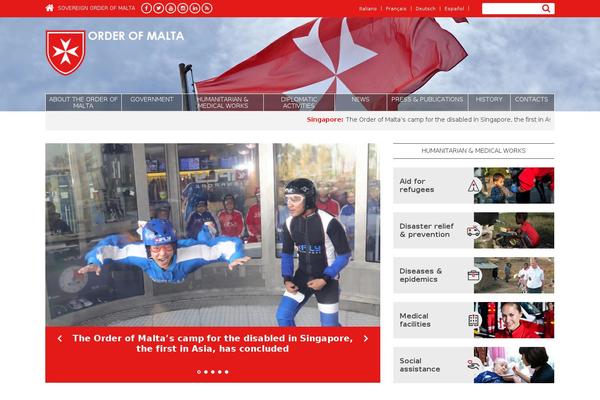
Task: Click the Social assistance photo thumbnail
Action: pyautogui.click(x=514, y=365)
